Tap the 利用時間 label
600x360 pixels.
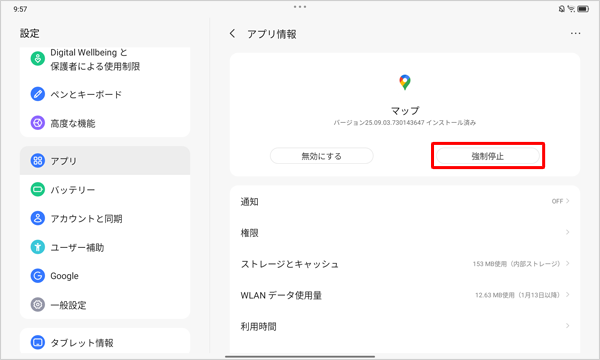click(258, 326)
